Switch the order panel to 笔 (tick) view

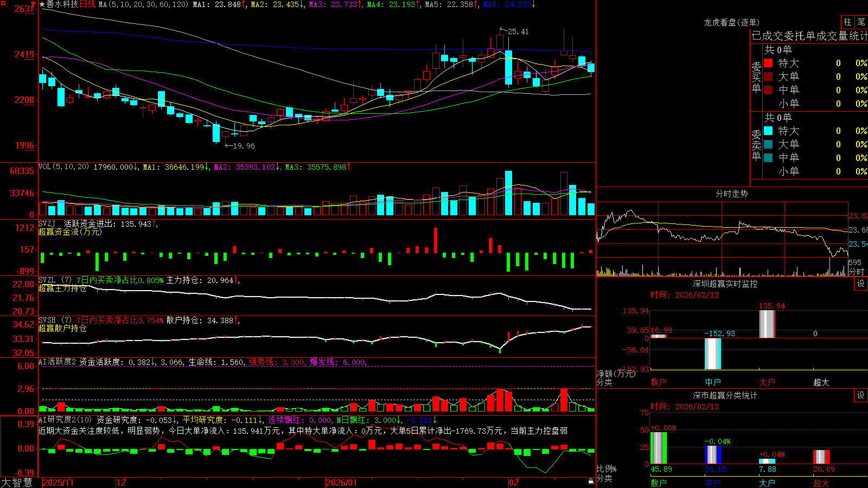(x=861, y=22)
